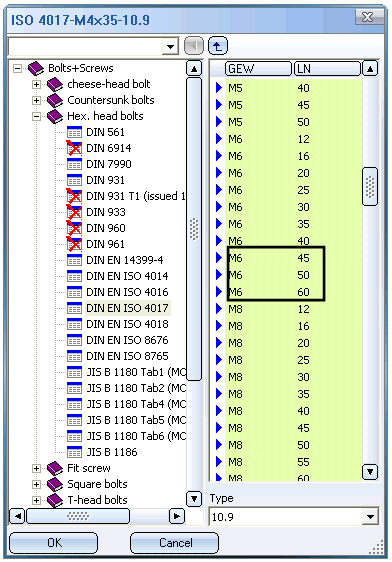Select DIN EN ISO 4014 in the tree
This screenshot has width=392, height=562.
(127, 276)
